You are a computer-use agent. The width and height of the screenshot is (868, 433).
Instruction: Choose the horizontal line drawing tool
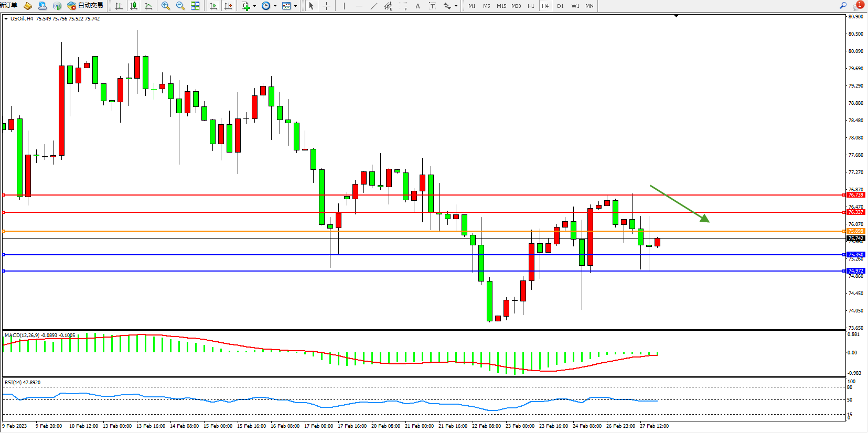point(359,6)
